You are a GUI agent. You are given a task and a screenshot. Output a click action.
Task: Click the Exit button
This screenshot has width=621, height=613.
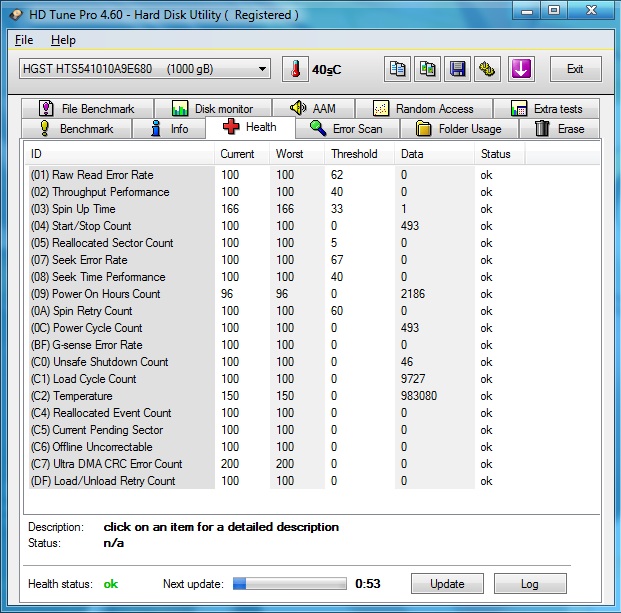[x=575, y=69]
